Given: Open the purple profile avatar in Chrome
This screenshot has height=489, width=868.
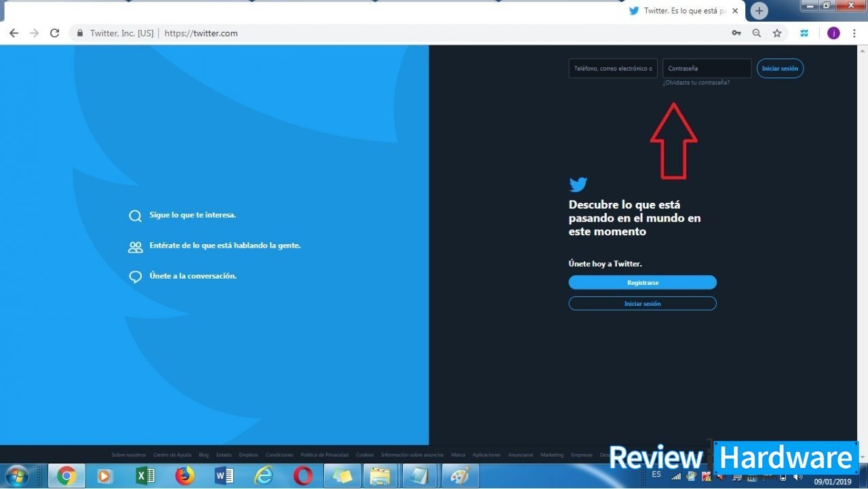Looking at the screenshot, I should point(833,33).
